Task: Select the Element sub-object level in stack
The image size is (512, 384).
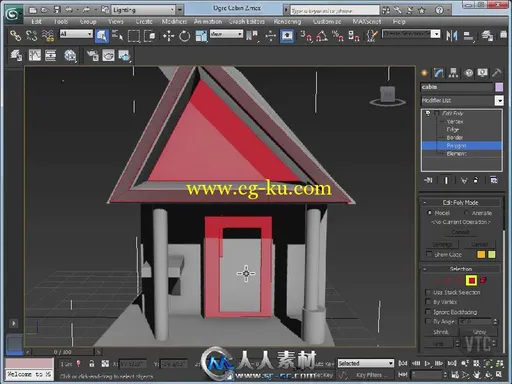Action: (456, 154)
